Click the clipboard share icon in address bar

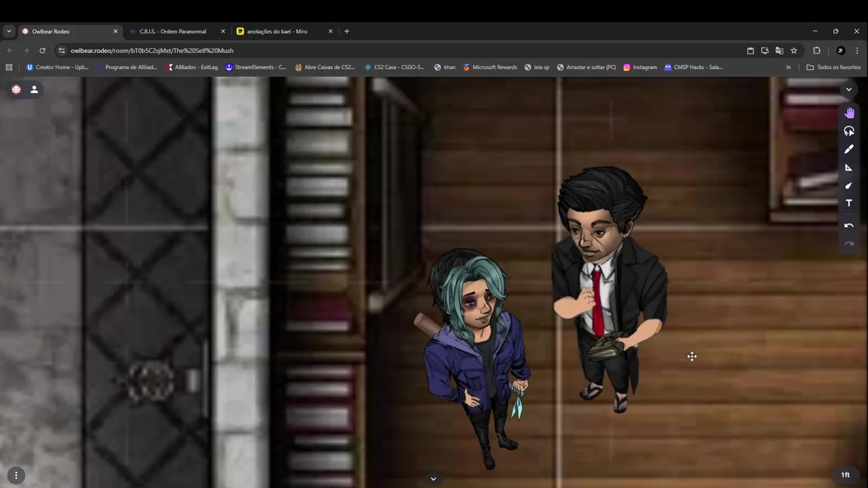(750, 50)
